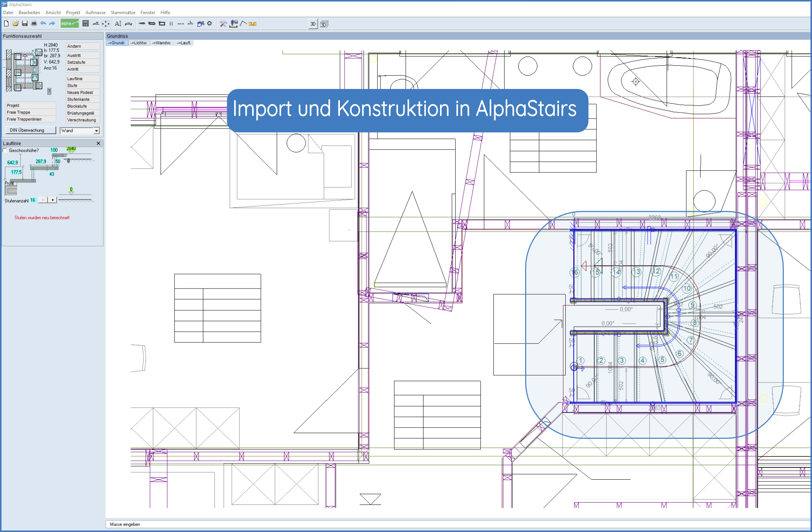Click the Freie Treppe button

coord(31,112)
